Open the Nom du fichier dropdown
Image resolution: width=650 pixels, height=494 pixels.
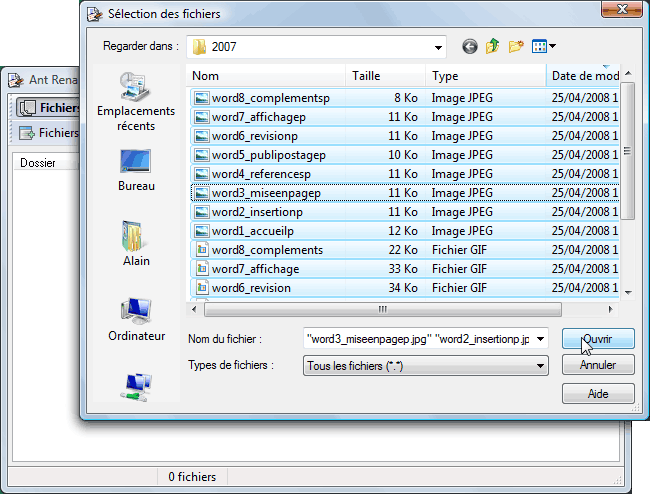coord(541,339)
